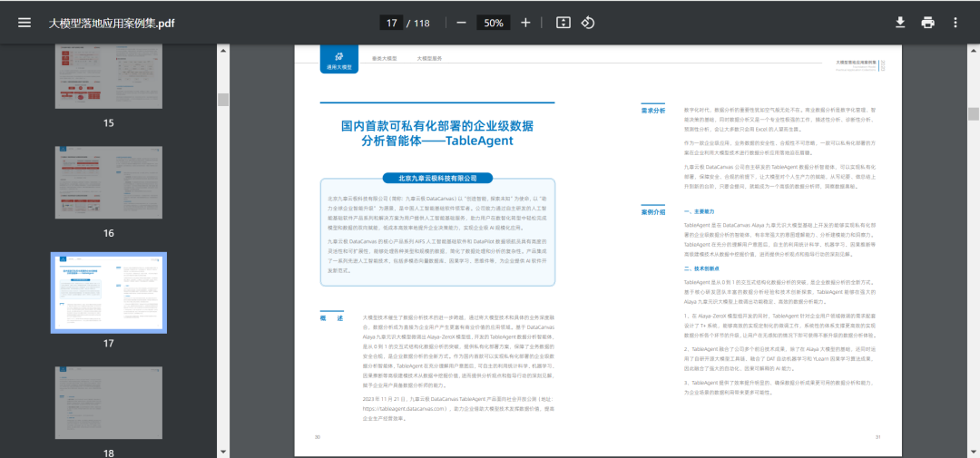Click the document title 大模型落地应用案例集.pdf
This screenshot has height=458, width=980.
[112, 23]
